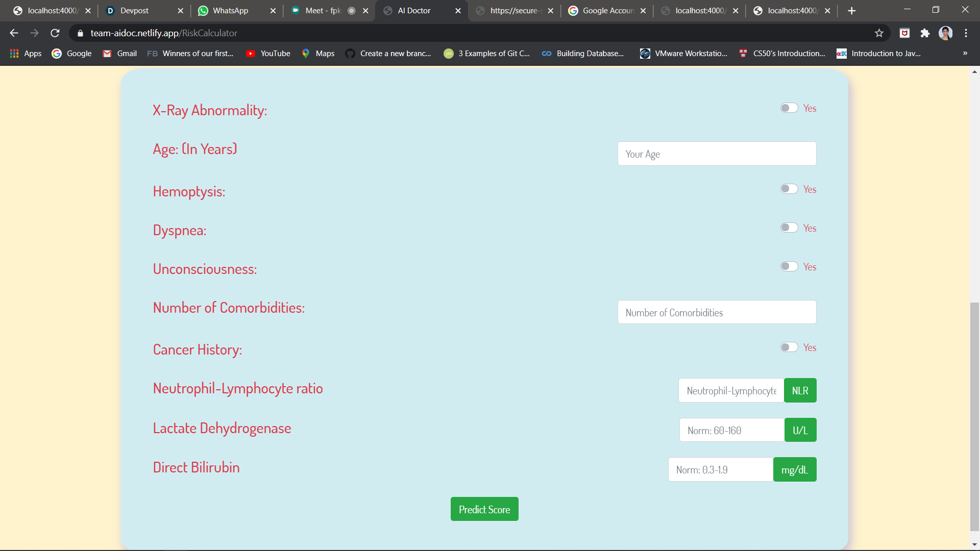Open the Gmail bookmark link
Image resolution: width=980 pixels, height=551 pixels.
tap(120, 54)
